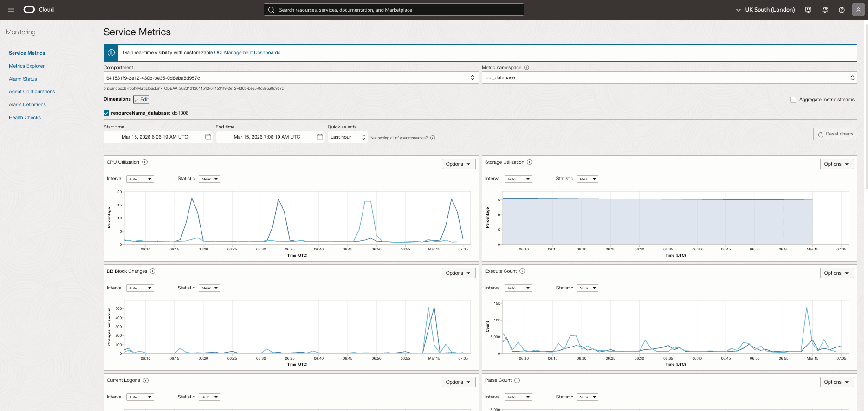Screen dimensions: 868x411
Task: Open Execute Count Options menu
Action: click(x=837, y=273)
